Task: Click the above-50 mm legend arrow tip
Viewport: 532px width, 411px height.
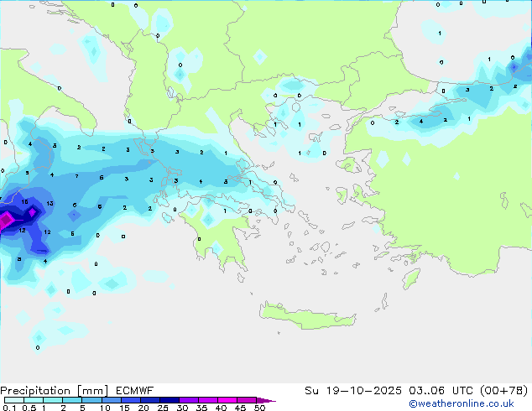Action: click(266, 400)
